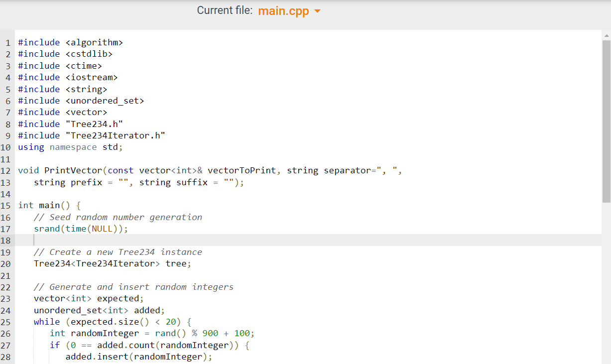611x364 pixels.
Task: Click the orange main.cpp filename
Action: [x=283, y=11]
